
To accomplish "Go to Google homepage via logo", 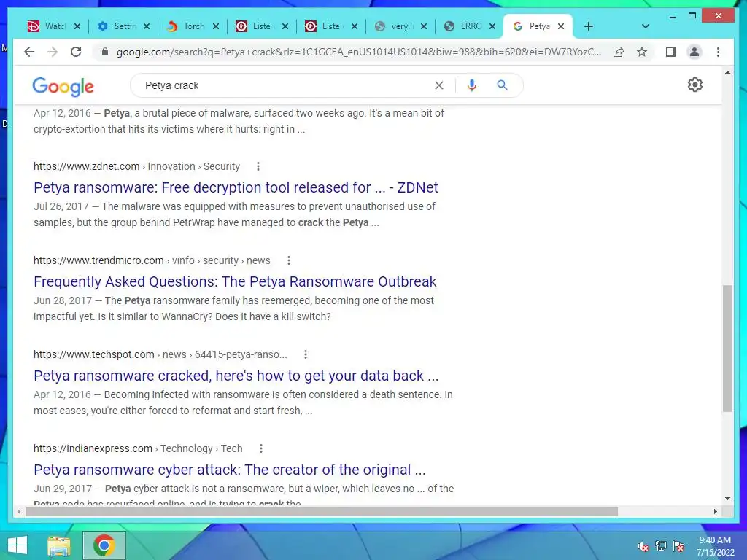I will pyautogui.click(x=63, y=87).
